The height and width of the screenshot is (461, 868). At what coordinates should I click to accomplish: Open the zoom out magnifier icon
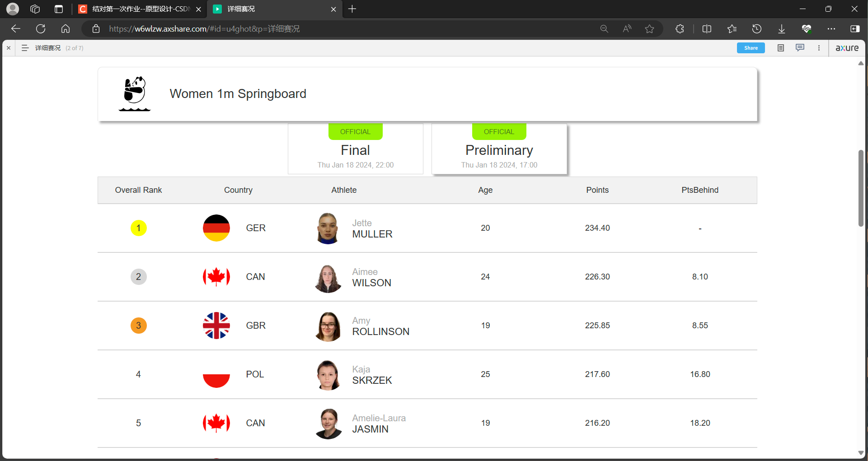click(604, 29)
